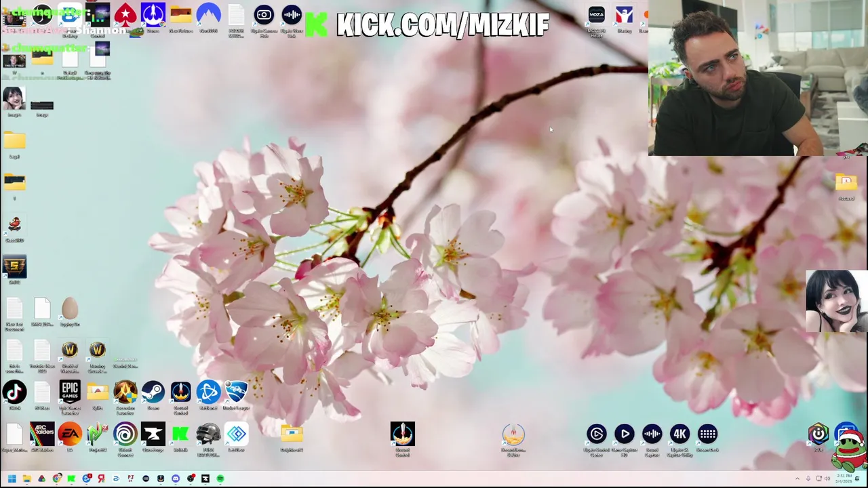868x488 pixels.
Task: Launch the PUBG Battlegrounds helmet shortcut
Action: pos(208,434)
